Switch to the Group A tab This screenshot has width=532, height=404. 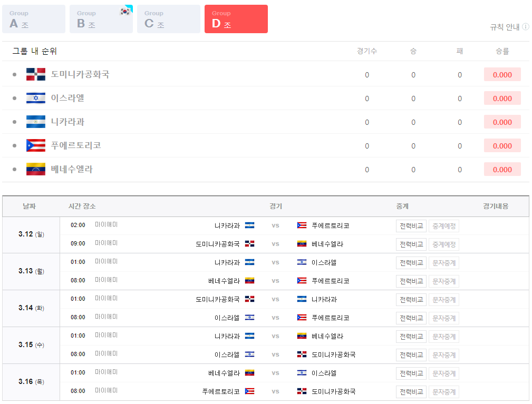click(x=34, y=19)
